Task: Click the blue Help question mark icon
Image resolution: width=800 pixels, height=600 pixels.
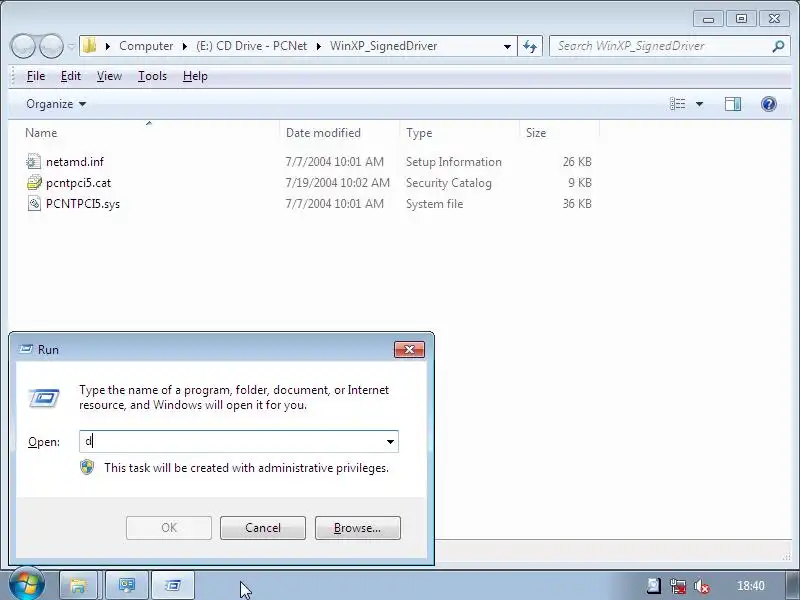Action: click(x=768, y=104)
